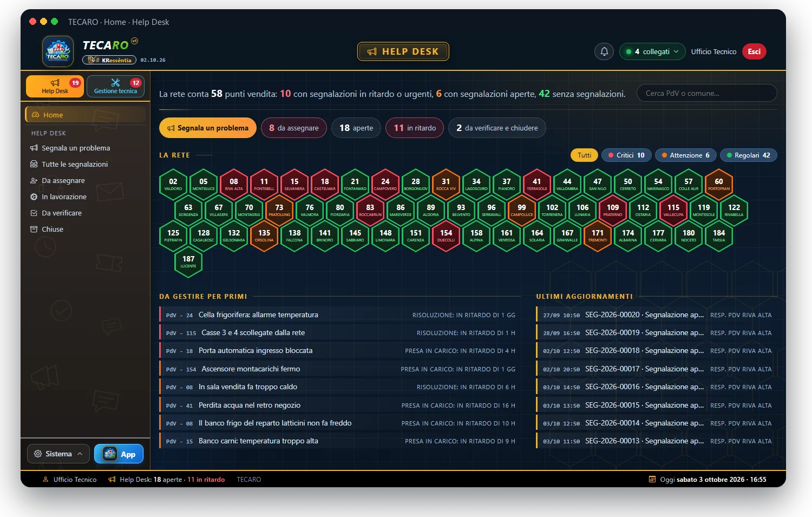Click the Cerca PdV o comune search field

point(707,93)
